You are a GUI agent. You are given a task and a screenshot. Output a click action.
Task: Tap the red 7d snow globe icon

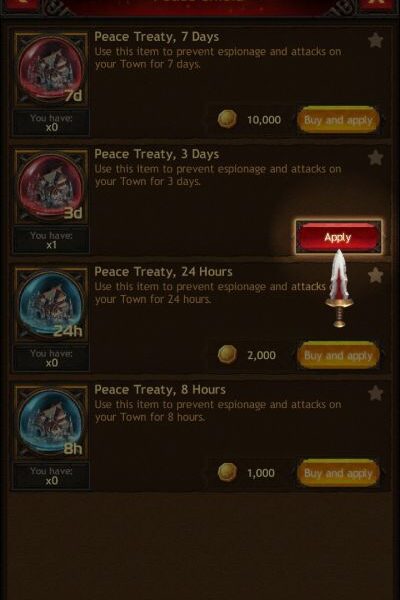[x=51, y=70]
